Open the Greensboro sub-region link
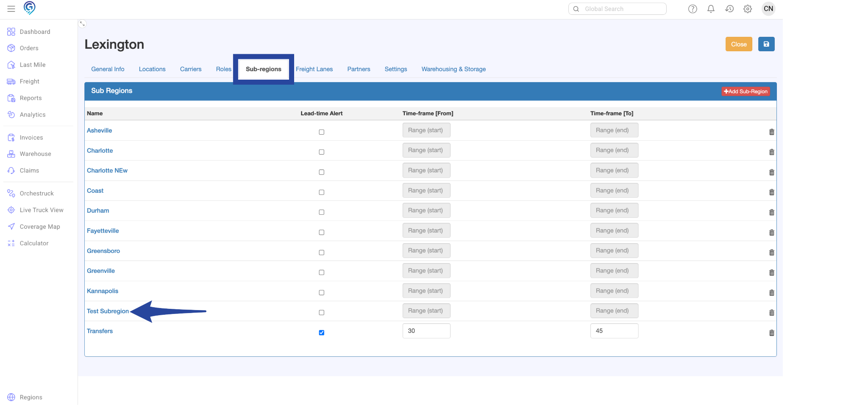868x405 pixels. 103,251
